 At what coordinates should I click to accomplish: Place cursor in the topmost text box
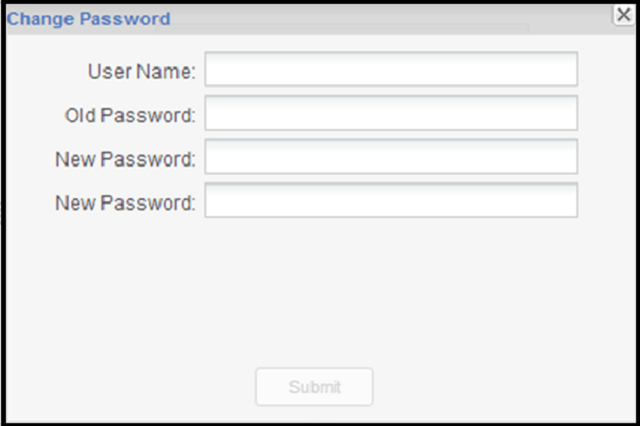391,70
